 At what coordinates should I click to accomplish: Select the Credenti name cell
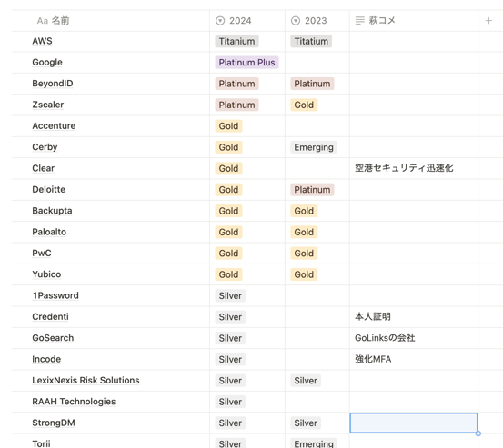click(111, 316)
